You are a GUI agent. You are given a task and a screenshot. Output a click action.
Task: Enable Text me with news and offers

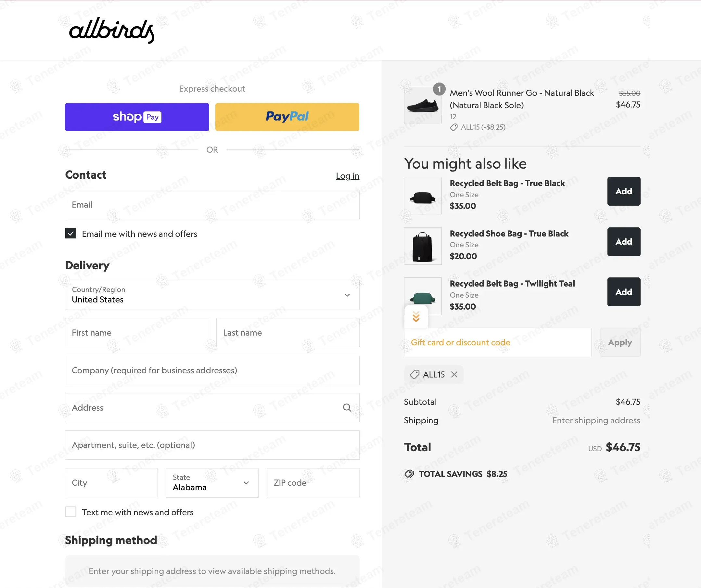[x=71, y=512]
